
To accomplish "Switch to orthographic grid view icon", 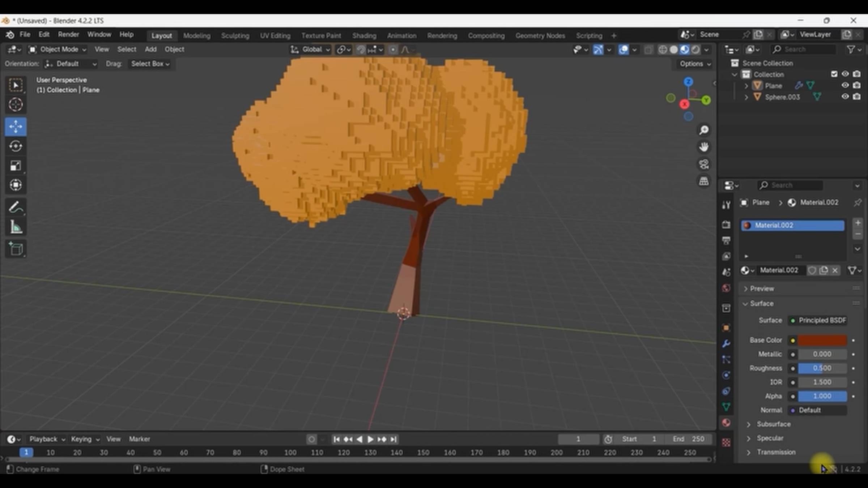I will coord(703,181).
